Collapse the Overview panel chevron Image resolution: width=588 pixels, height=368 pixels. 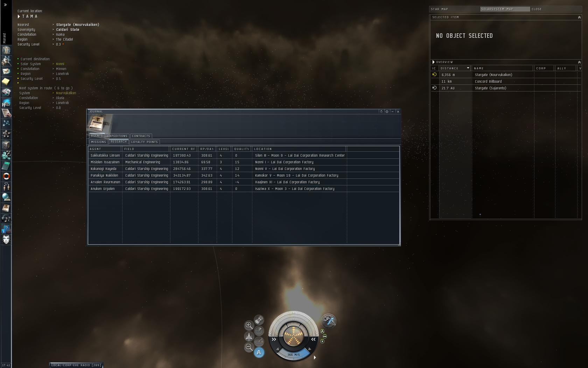tap(579, 62)
